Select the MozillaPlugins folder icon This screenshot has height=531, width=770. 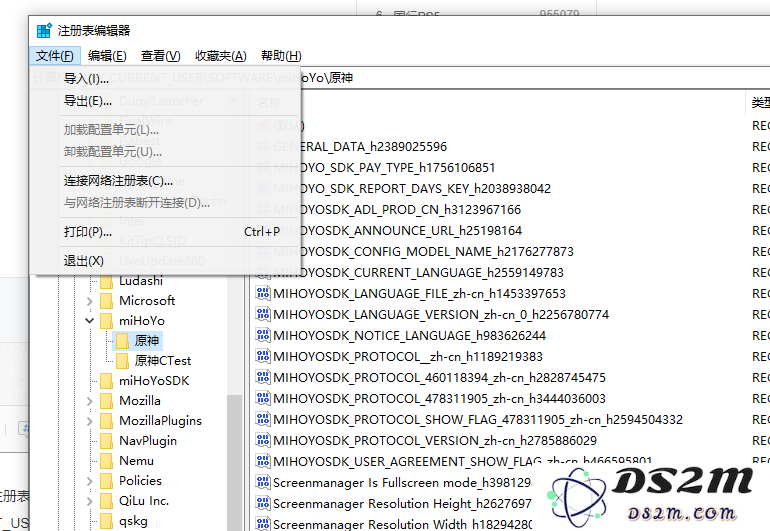tap(106, 421)
